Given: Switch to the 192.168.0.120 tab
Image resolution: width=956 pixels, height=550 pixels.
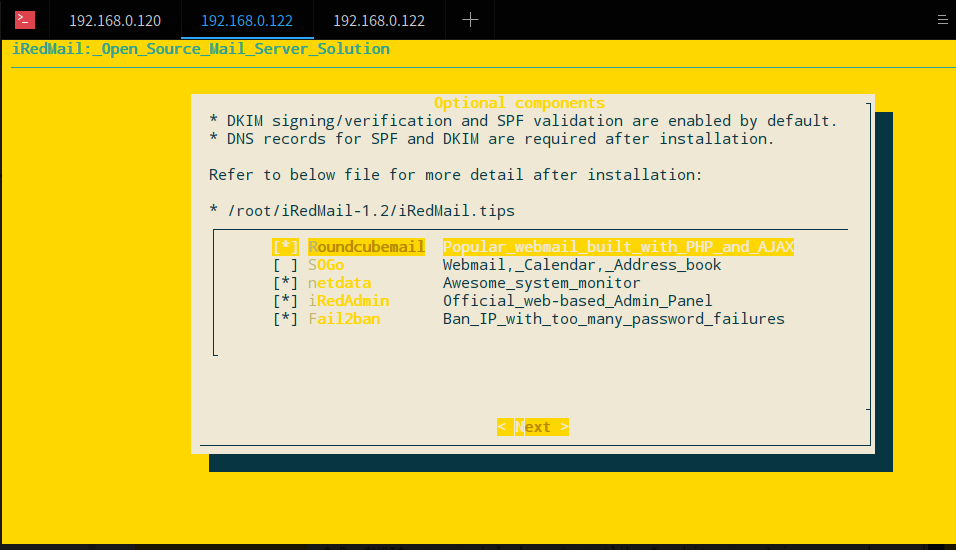Looking at the screenshot, I should (115, 21).
